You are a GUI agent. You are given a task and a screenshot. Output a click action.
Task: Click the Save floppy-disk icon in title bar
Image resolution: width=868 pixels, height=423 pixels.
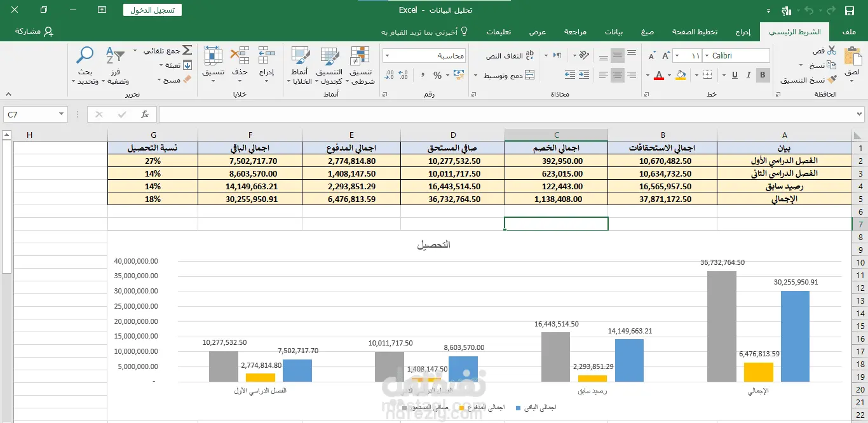pos(850,10)
